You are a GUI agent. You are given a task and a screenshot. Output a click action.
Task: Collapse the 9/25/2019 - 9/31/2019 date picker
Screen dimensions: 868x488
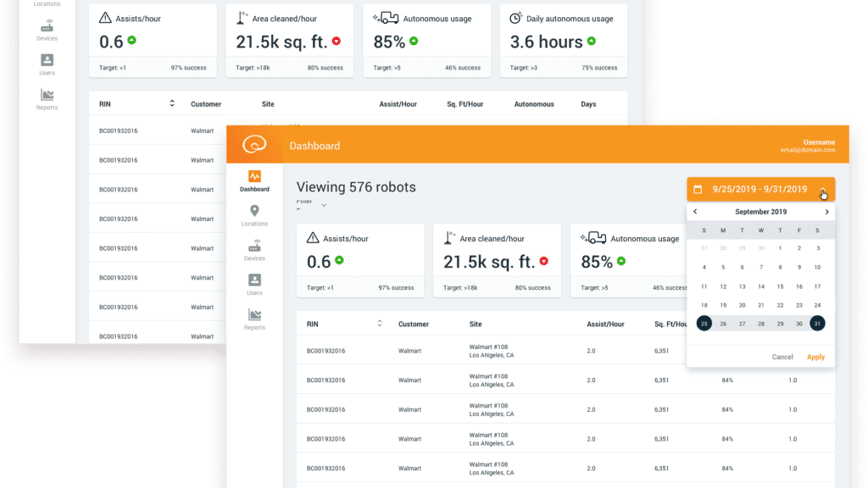tap(823, 190)
